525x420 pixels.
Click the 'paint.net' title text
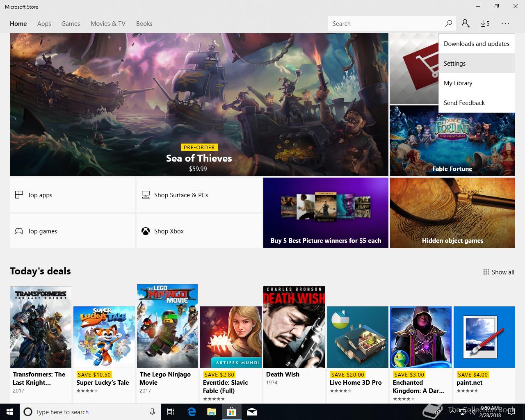[x=470, y=382]
